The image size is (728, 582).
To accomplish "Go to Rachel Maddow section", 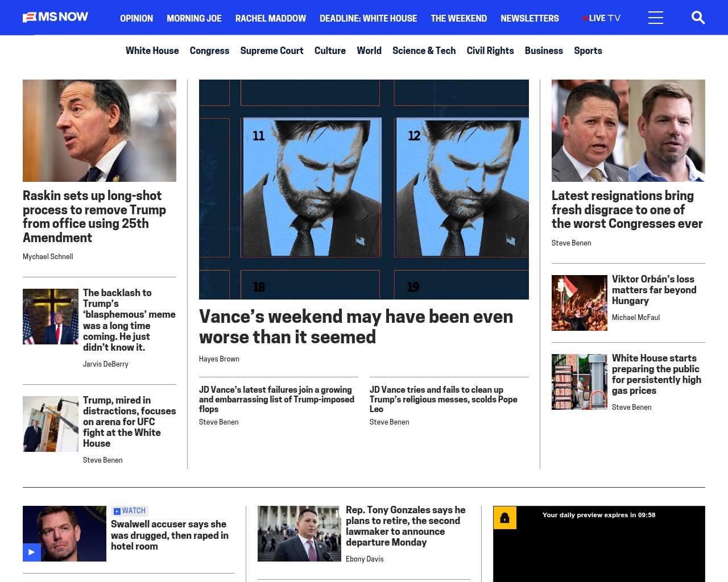I will click(x=270, y=18).
